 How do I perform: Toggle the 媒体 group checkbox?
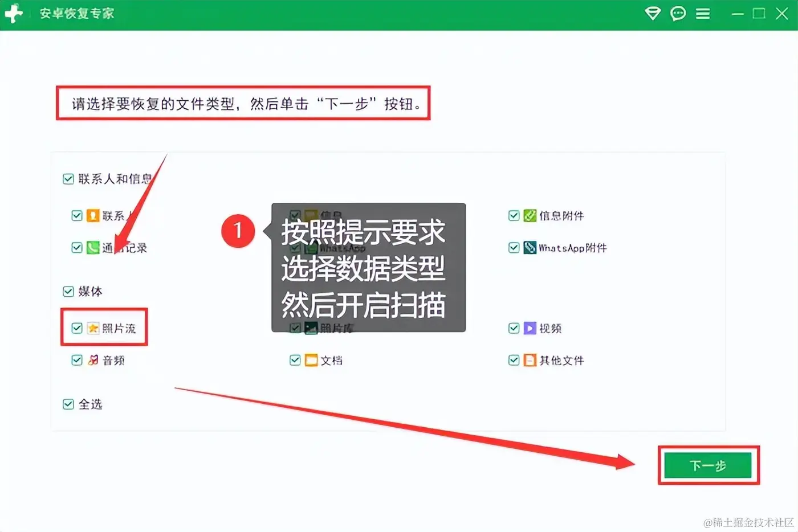coord(68,292)
